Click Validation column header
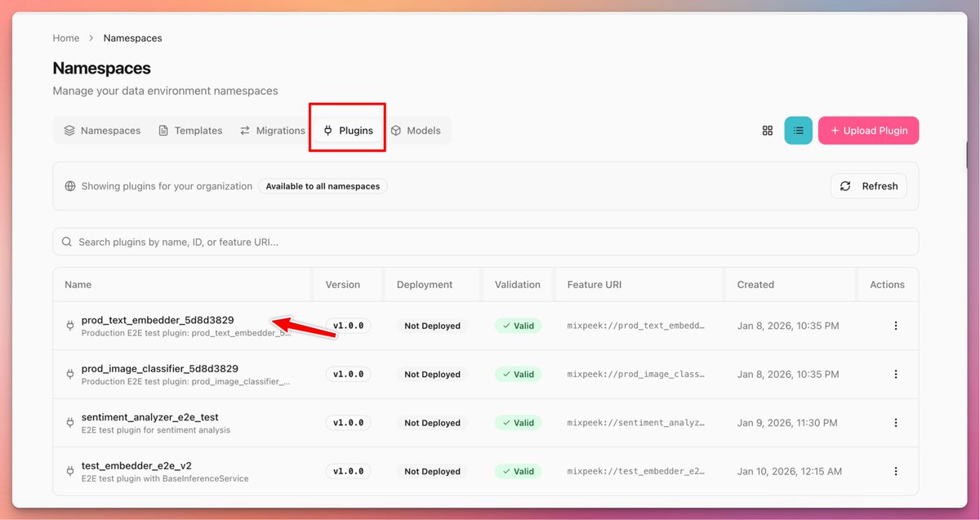 (518, 285)
